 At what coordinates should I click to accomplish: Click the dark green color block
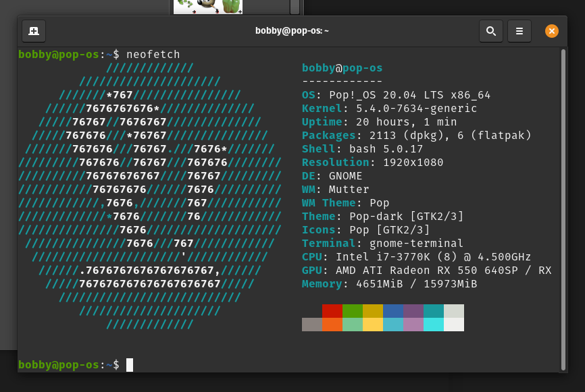[353, 311]
